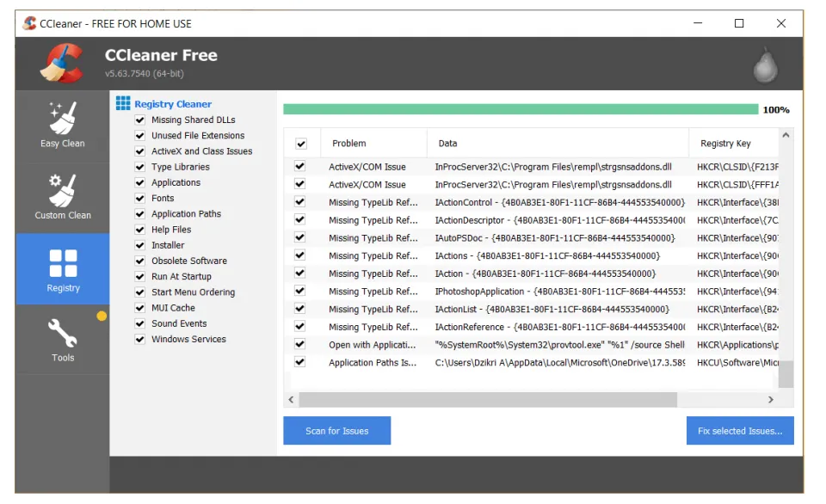Sort results by Problem column
The height and width of the screenshot is (504, 826).
(373, 144)
